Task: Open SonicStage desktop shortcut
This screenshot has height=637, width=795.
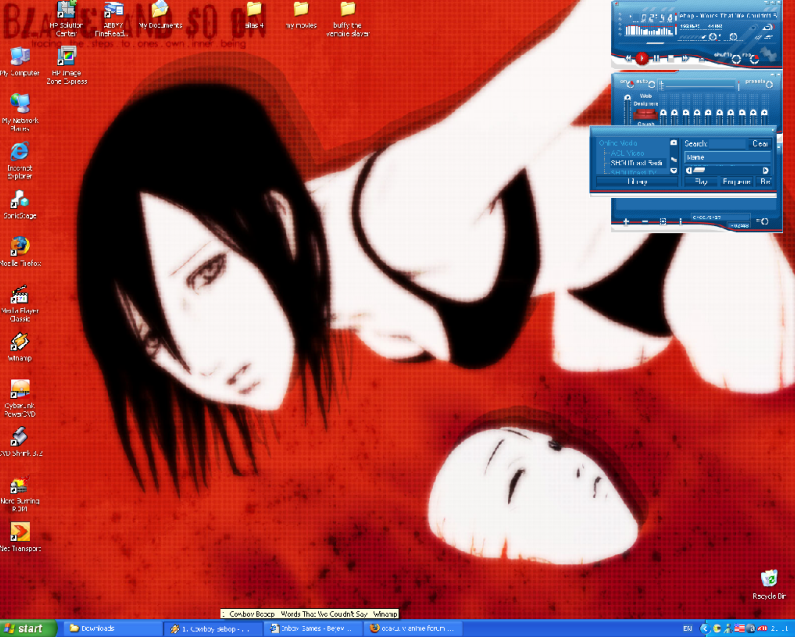Action: point(20,204)
